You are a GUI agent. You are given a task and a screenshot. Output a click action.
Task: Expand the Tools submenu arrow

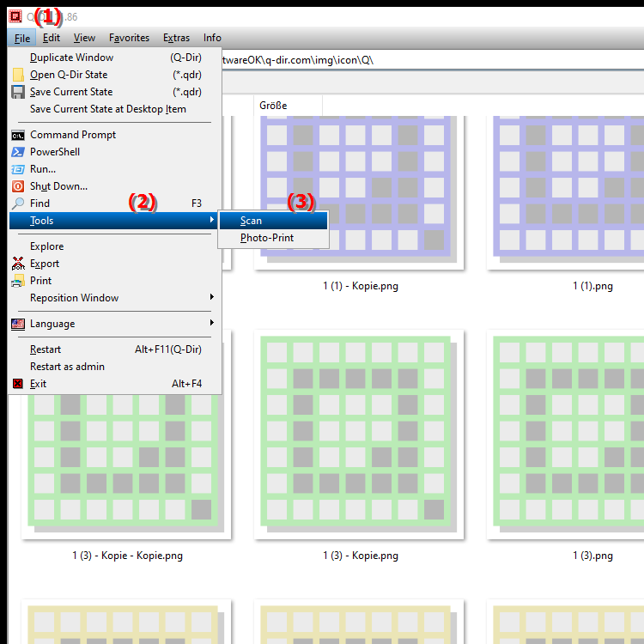(212, 220)
